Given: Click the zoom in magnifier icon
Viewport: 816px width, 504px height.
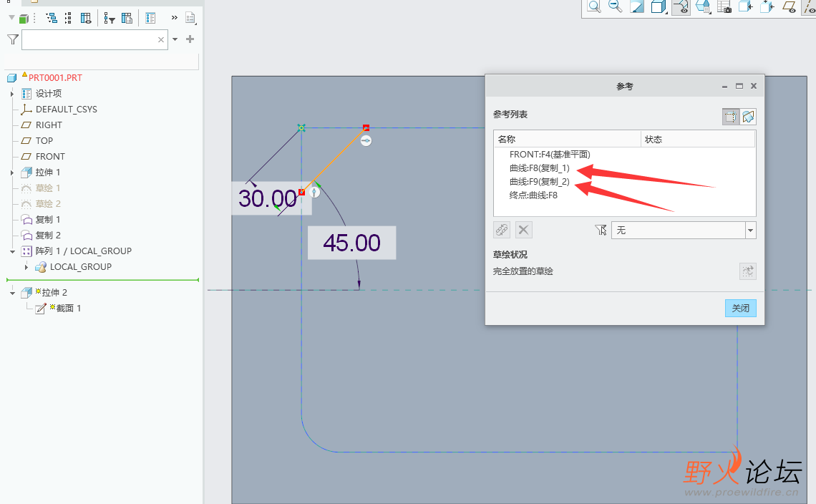Looking at the screenshot, I should (594, 6).
